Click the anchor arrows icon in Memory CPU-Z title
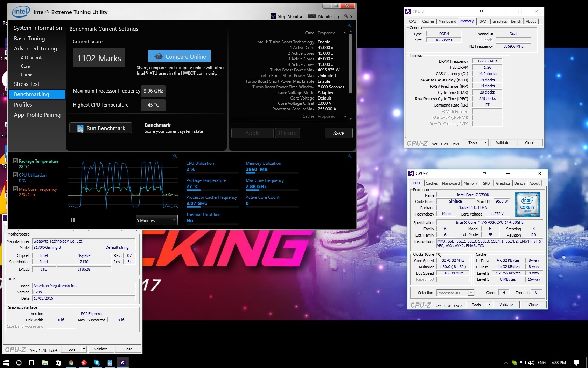Screen dimensions: 588x368 click(481, 11)
